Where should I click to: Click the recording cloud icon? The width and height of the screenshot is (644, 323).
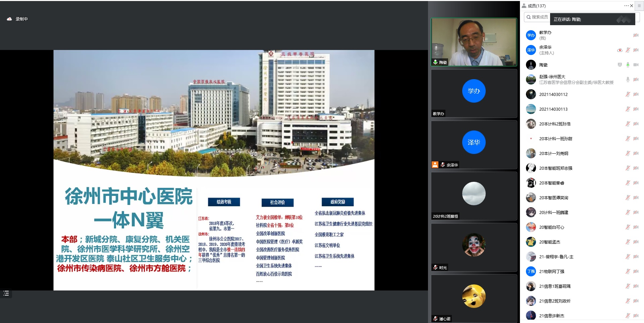pyautogui.click(x=9, y=19)
